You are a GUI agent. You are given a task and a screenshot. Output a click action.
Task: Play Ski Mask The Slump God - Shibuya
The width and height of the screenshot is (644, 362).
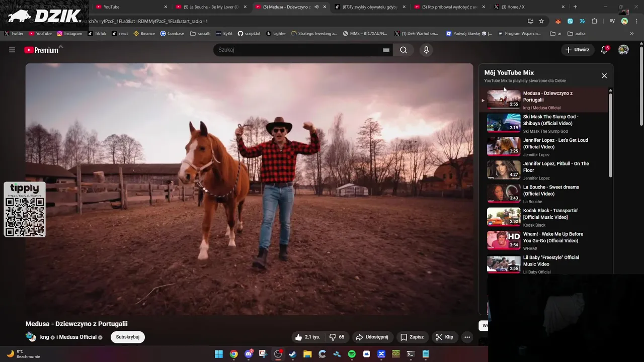click(x=547, y=123)
